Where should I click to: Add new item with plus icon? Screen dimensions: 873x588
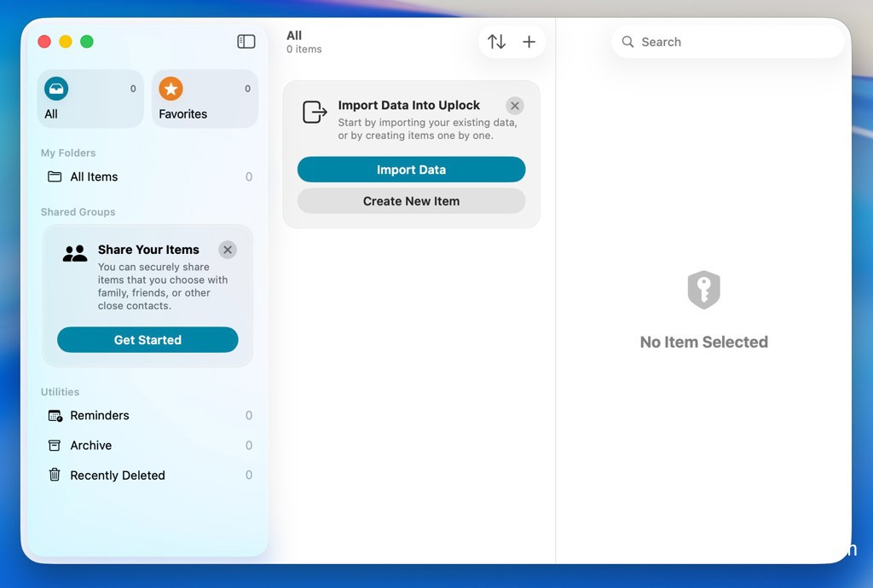[529, 42]
